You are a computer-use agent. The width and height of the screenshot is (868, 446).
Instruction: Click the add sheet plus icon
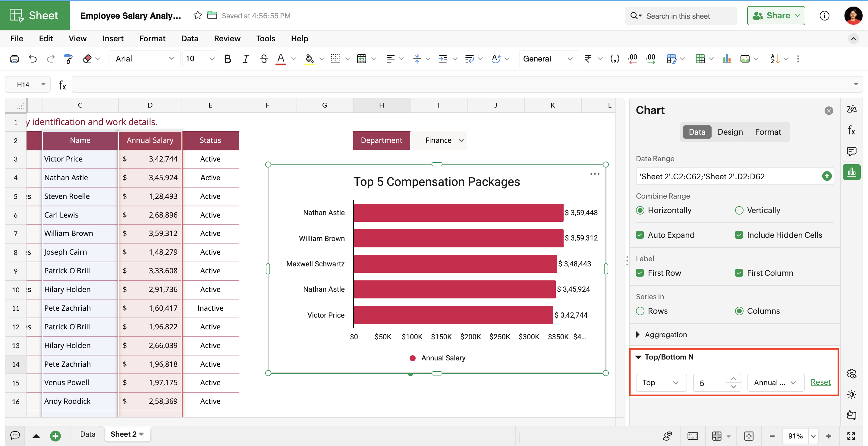tap(55, 435)
